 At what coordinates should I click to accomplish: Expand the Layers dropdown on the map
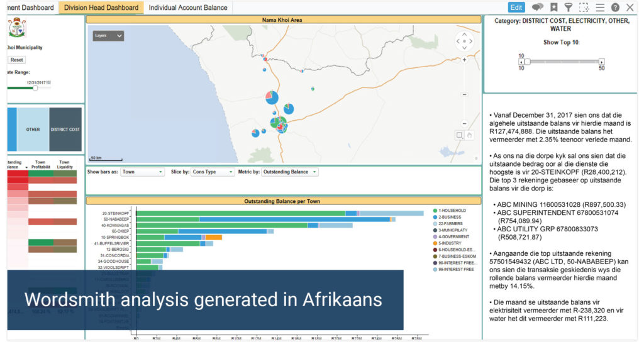coord(108,36)
